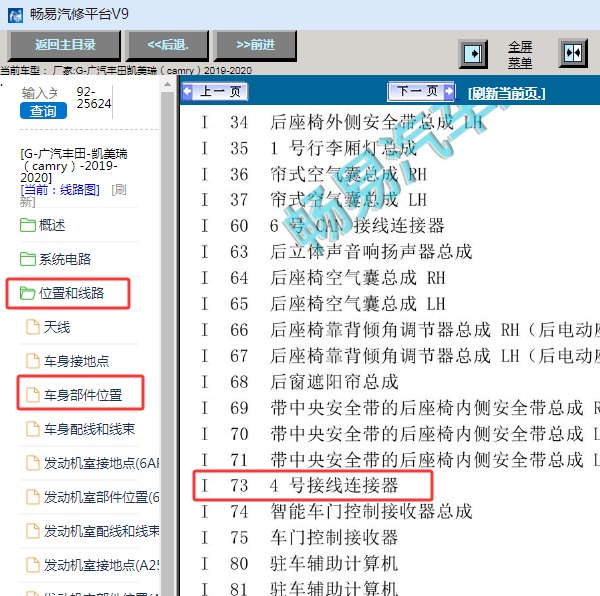The width and height of the screenshot is (600, 596).
Task: Select row I 74 智能车门控制接收器总成
Action: (337, 511)
